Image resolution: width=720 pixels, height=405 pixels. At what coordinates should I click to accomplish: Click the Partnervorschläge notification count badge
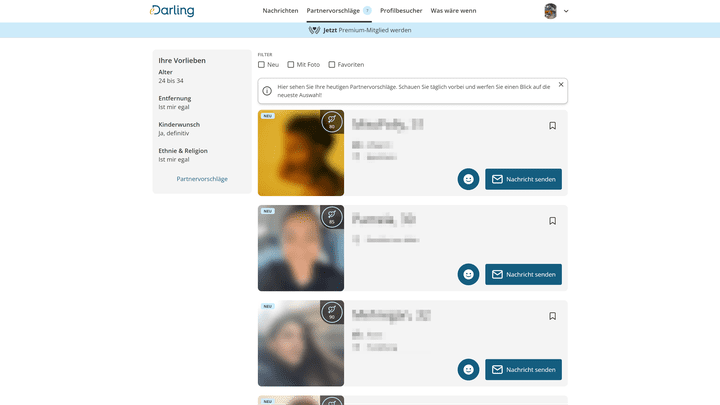[367, 11]
